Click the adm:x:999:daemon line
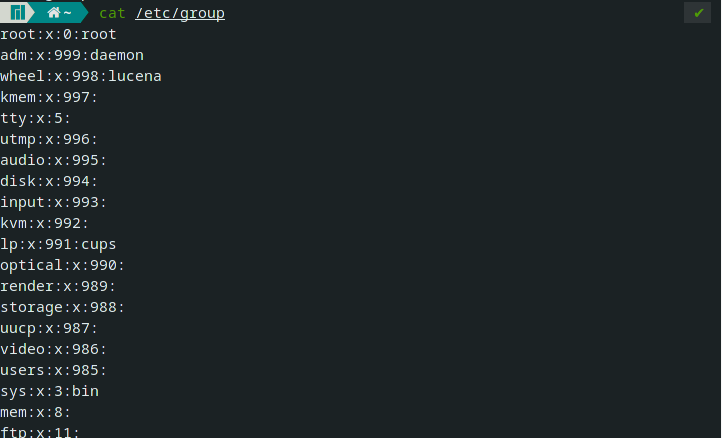Viewport: 722px width, 438px height. click(x=72, y=55)
